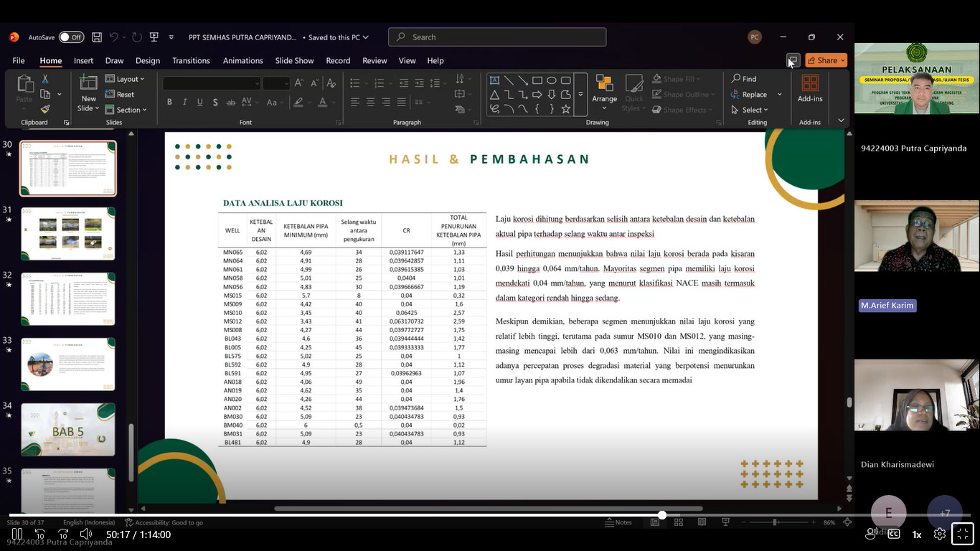Click the Slide Sorter view icon

(x=678, y=522)
